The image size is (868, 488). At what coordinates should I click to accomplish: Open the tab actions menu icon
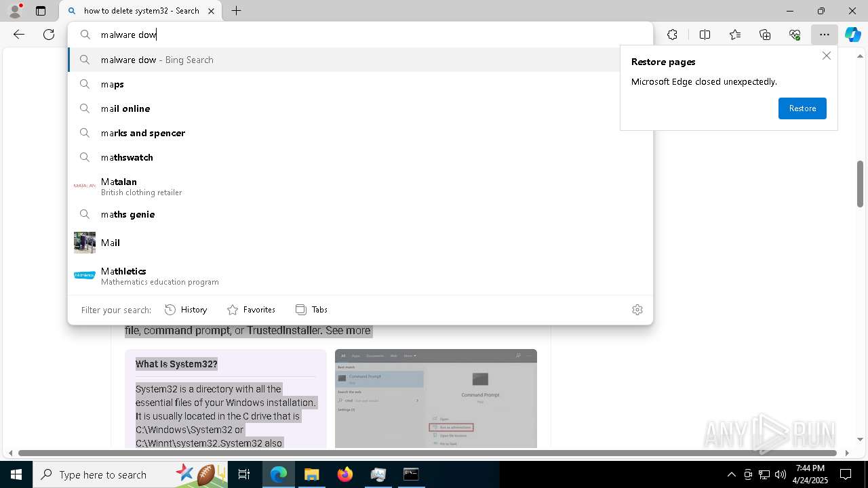click(x=41, y=11)
